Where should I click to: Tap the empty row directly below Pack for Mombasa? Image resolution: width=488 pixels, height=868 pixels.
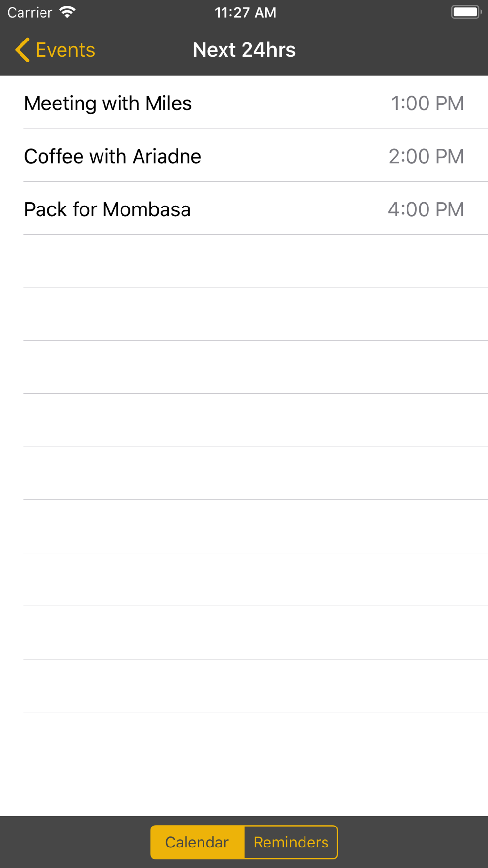coord(244,261)
